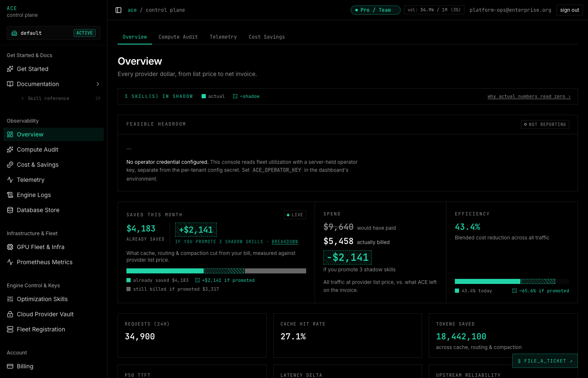Click the actual legend color swatch
This screenshot has width=588, height=378.
coord(204,96)
